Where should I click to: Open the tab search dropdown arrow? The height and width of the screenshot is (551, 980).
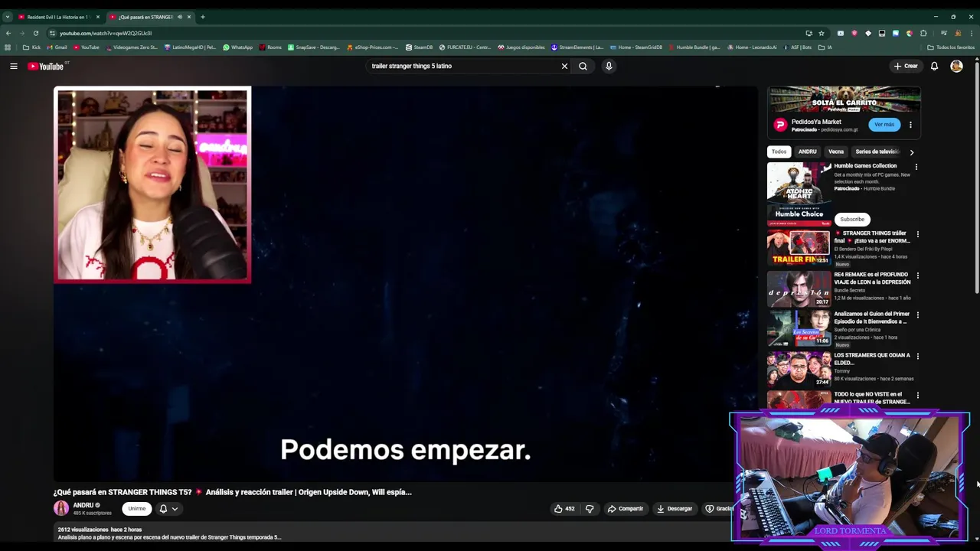7,17
